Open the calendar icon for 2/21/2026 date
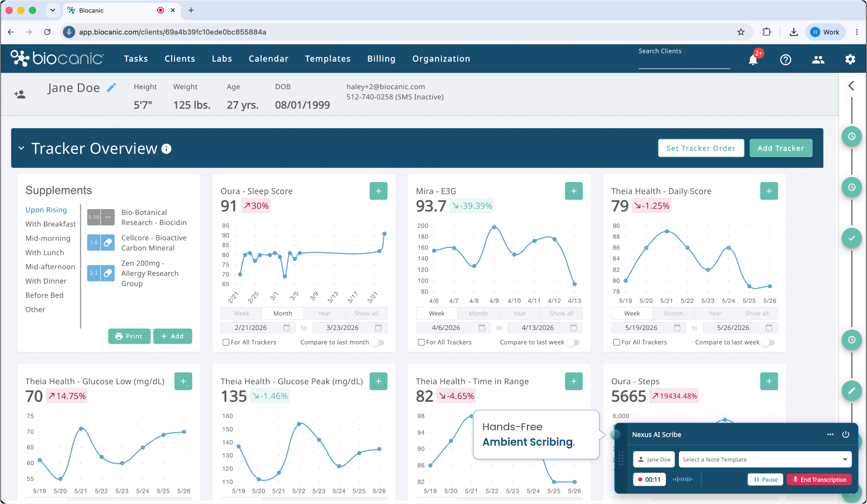The height and width of the screenshot is (504, 867). coord(287,328)
